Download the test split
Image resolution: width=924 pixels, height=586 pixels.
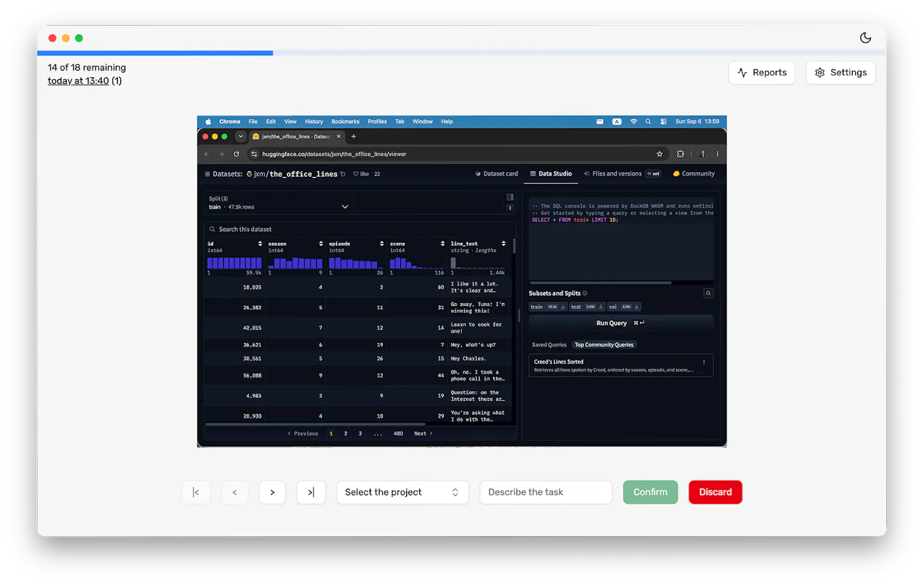pyautogui.click(x=601, y=307)
